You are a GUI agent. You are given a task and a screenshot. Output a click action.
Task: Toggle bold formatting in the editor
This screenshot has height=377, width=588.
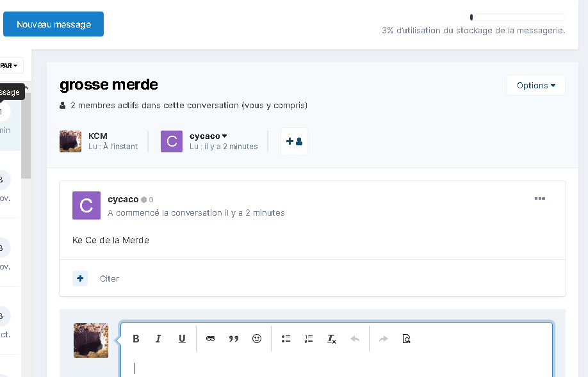(136, 339)
